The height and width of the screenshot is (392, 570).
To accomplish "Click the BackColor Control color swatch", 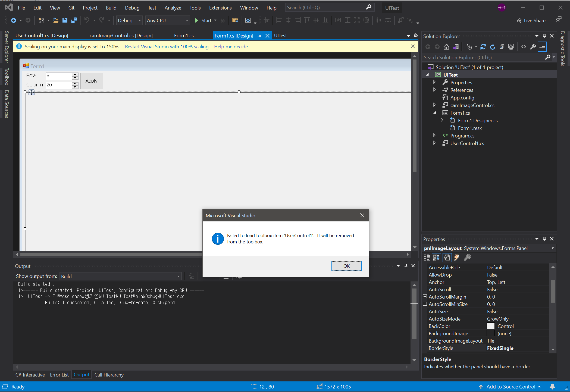I will tap(490, 326).
